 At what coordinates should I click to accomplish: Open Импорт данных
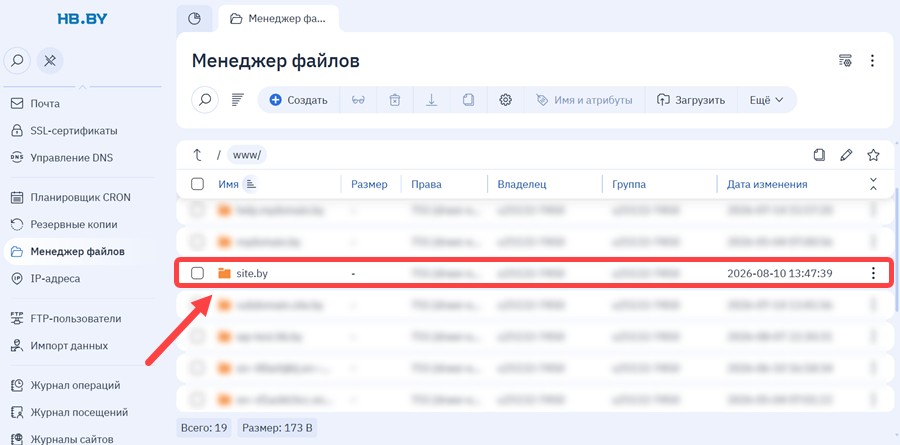pyautogui.click(x=59, y=346)
